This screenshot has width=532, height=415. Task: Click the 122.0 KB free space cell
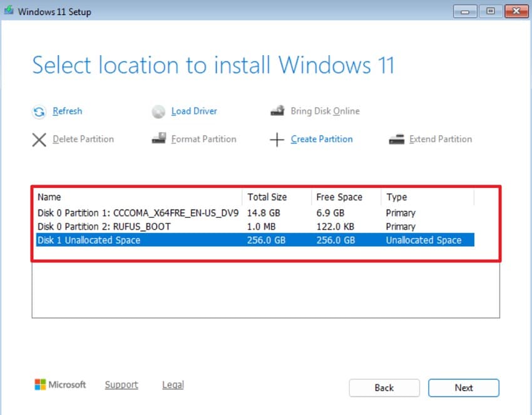pyautogui.click(x=335, y=227)
